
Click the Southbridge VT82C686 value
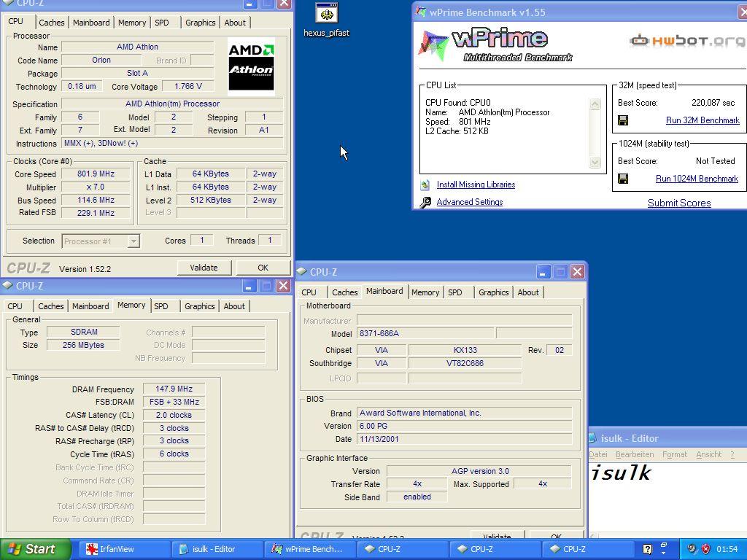[465, 363]
